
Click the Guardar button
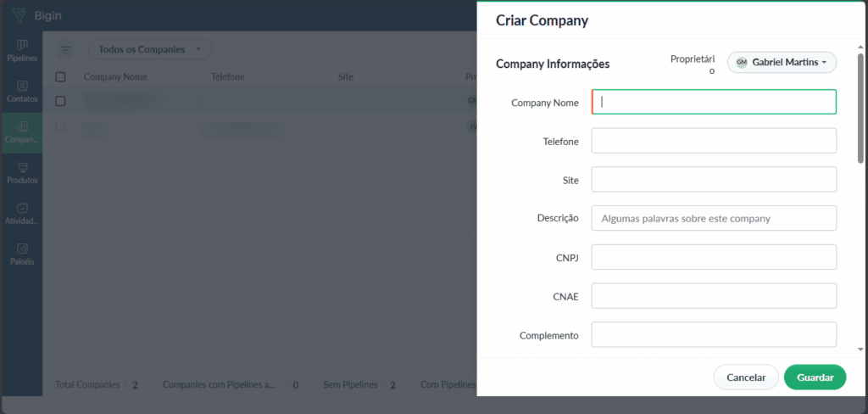click(x=815, y=378)
